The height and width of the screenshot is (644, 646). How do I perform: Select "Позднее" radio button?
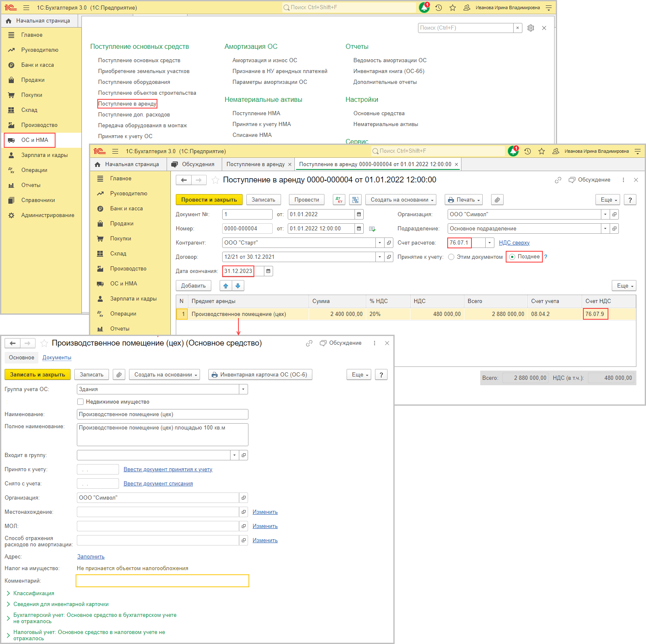point(512,257)
